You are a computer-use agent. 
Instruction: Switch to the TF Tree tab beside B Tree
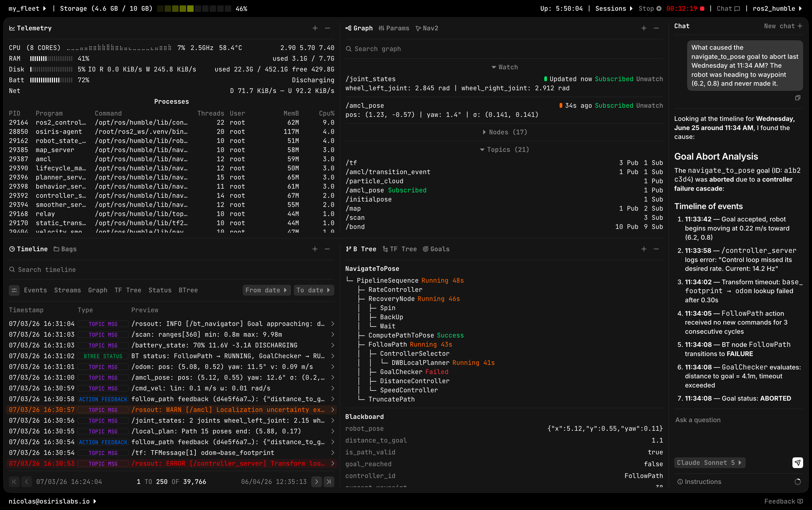point(400,249)
